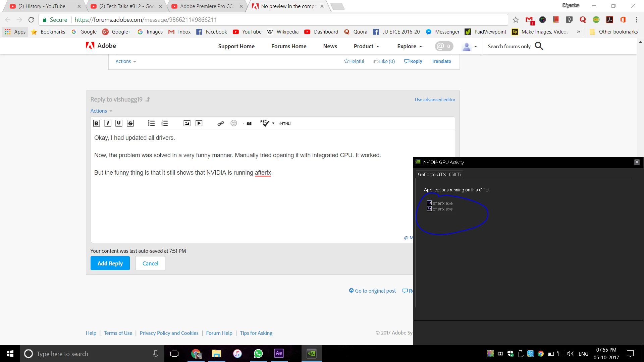Insert bulleted list in reply
This screenshot has width=644, height=362.
click(x=151, y=123)
